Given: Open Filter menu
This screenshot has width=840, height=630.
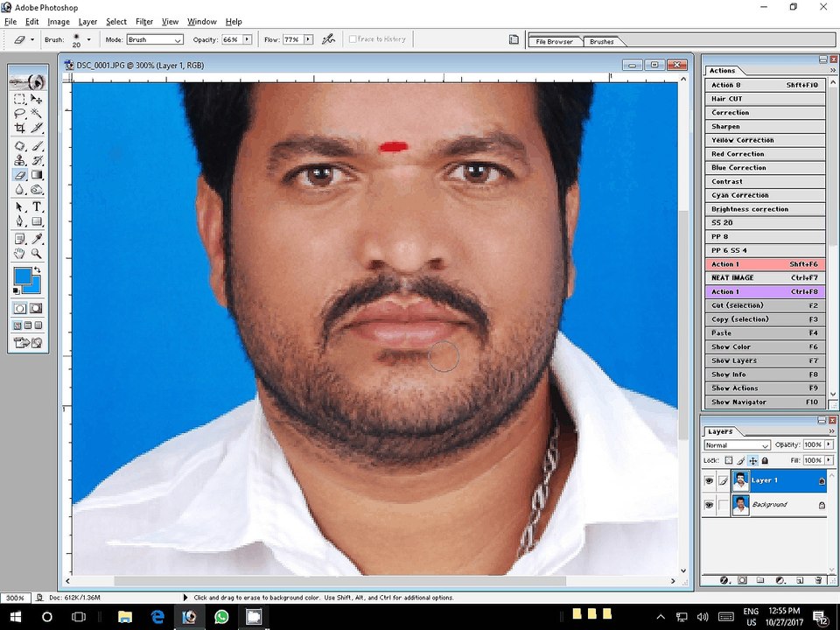Looking at the screenshot, I should pyautogui.click(x=144, y=21).
